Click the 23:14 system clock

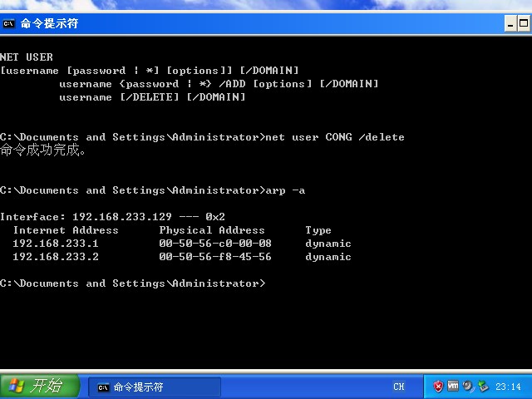pyautogui.click(x=508, y=387)
